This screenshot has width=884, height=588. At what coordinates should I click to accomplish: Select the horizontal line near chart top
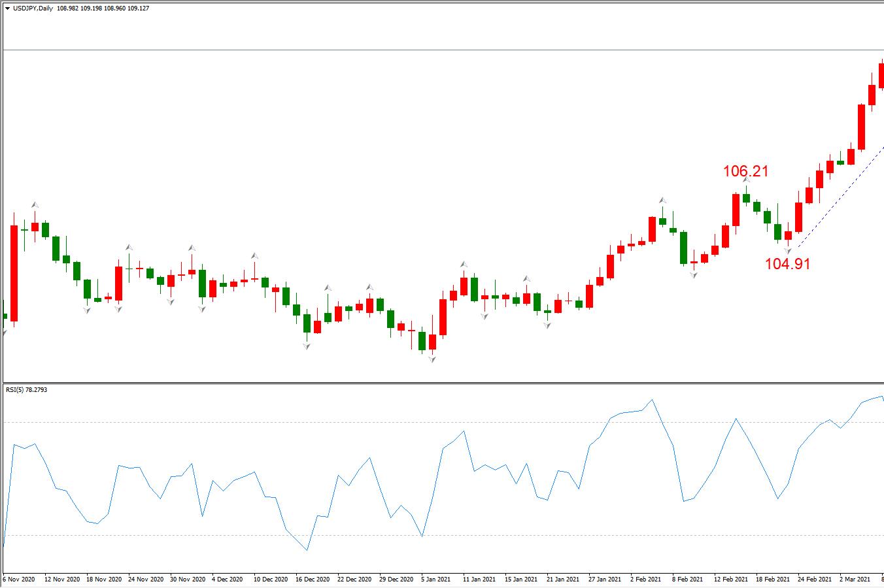(x=442, y=50)
